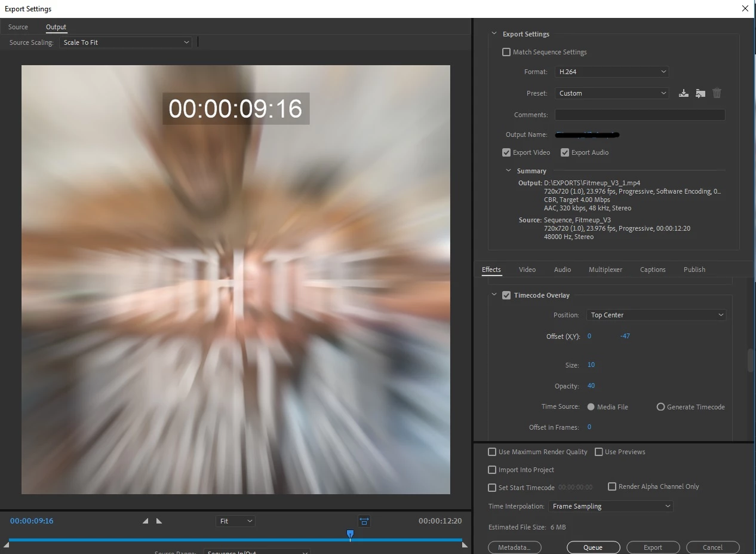Click the Delete Preset trash icon
This screenshot has height=554, width=756.
click(717, 93)
